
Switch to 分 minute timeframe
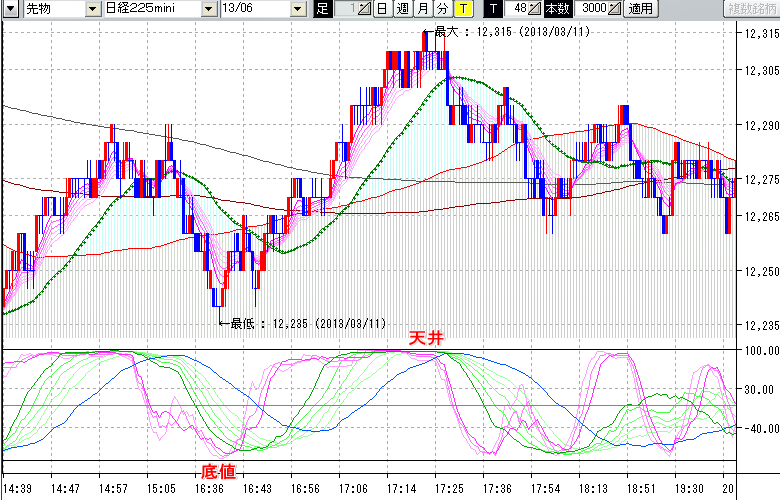click(x=442, y=9)
